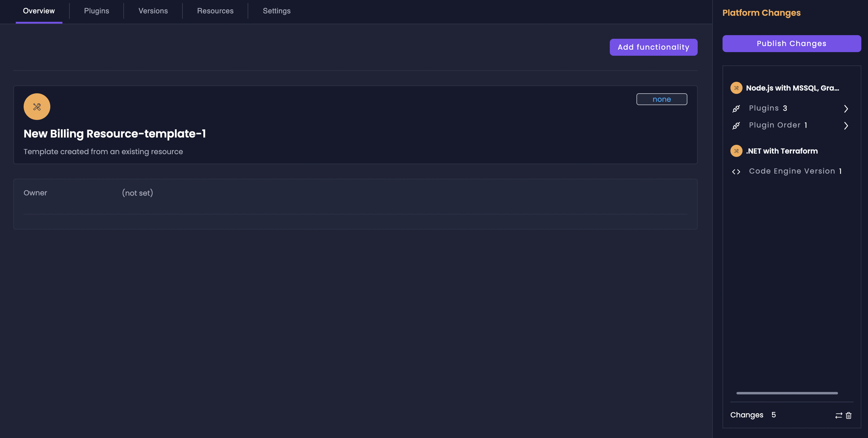Switch to the Plugins tab
Viewport: 868px width, 438px height.
(x=96, y=11)
